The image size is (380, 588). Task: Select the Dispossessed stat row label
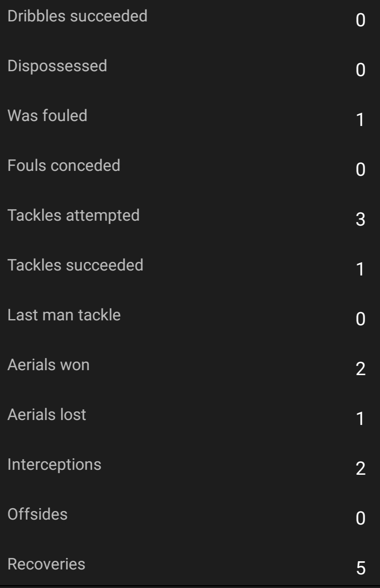[57, 66]
